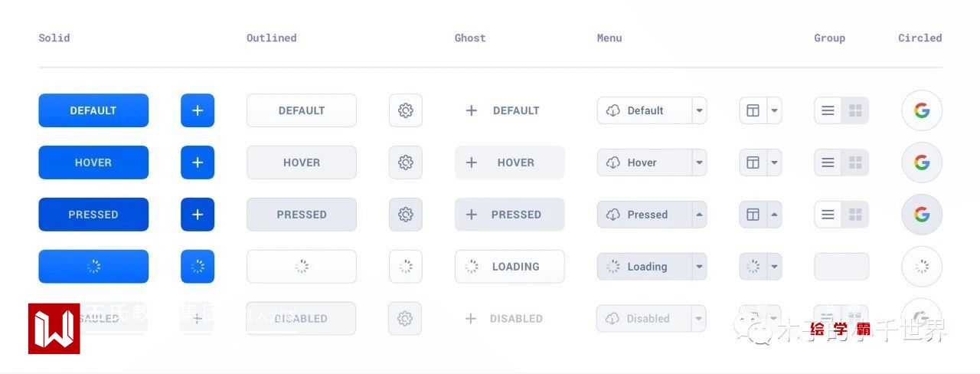Click the circled Google icon in Pressed row
980x374 pixels.
click(922, 215)
